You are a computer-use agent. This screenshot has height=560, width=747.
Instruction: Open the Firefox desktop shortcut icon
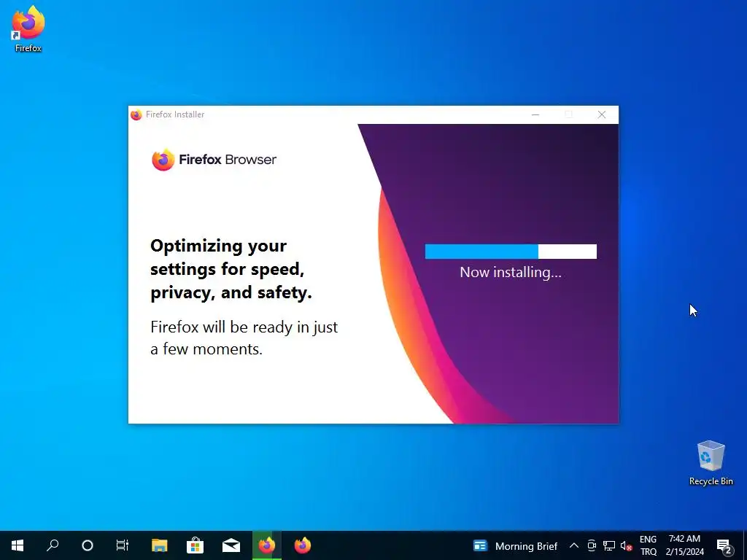tap(28, 28)
